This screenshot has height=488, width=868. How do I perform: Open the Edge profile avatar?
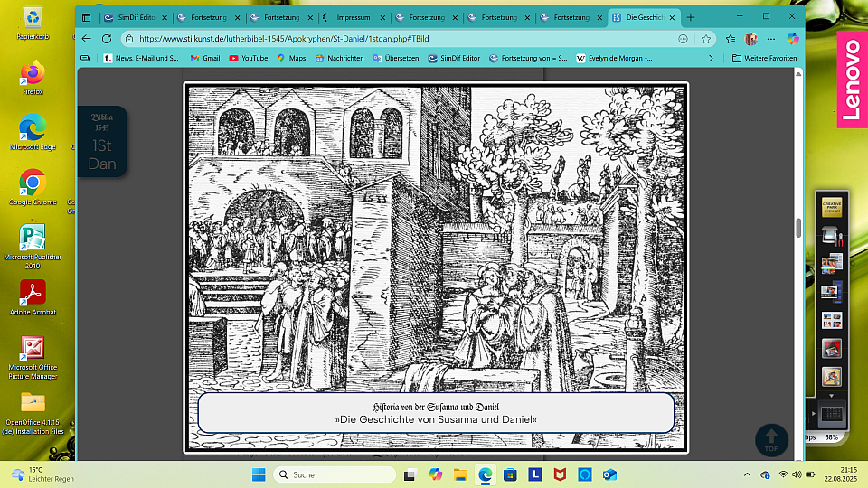coord(751,39)
